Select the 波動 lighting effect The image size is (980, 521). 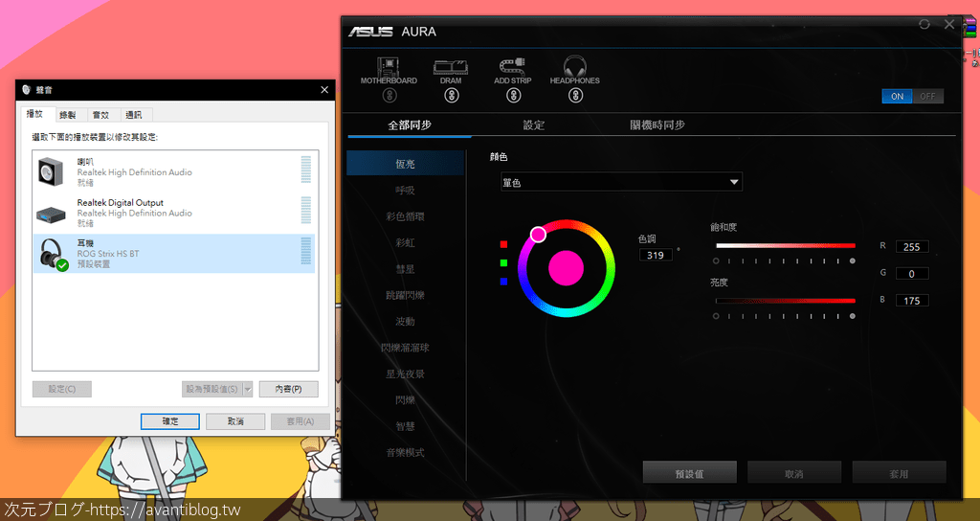click(405, 322)
